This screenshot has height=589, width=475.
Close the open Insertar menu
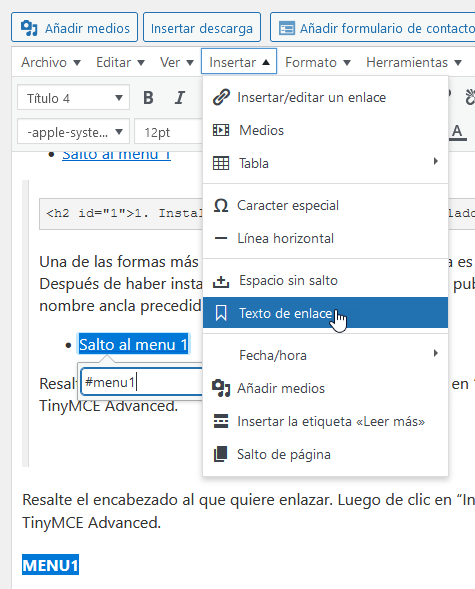point(239,61)
